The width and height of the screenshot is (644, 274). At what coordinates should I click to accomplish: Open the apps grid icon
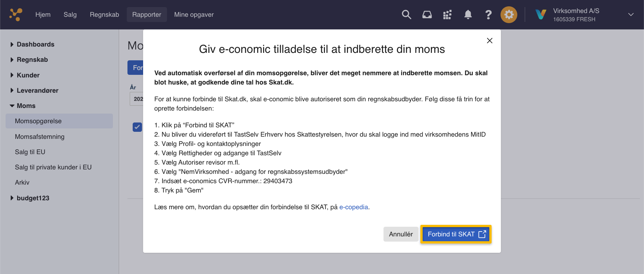[447, 15]
